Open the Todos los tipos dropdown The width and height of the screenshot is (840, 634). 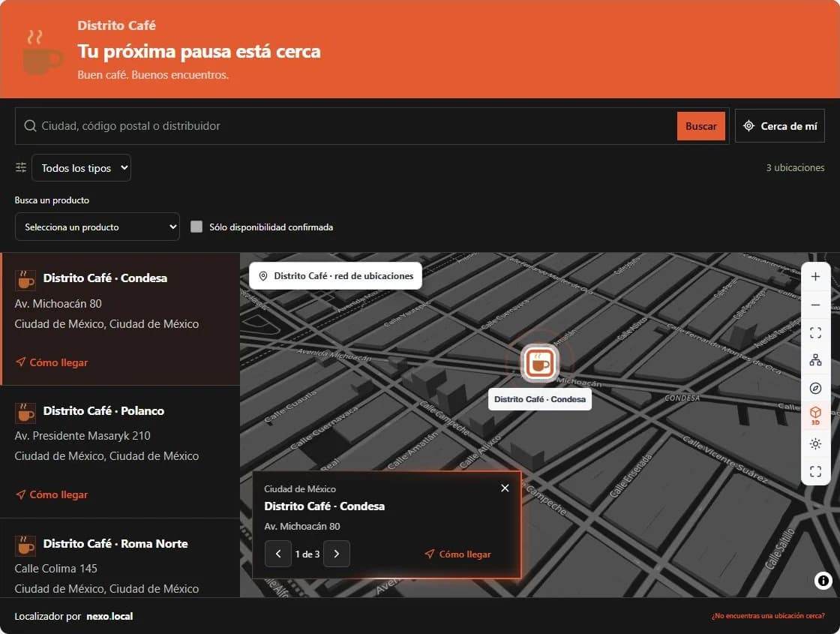82,168
